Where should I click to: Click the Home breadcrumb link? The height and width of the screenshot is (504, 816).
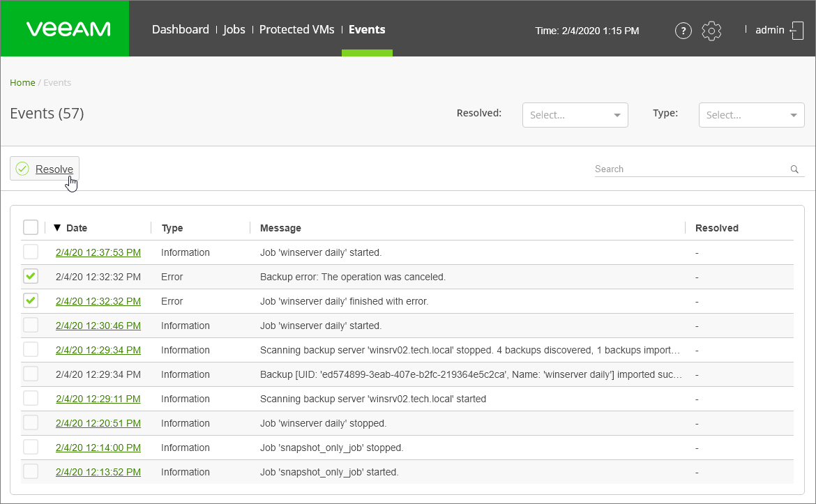[22, 82]
